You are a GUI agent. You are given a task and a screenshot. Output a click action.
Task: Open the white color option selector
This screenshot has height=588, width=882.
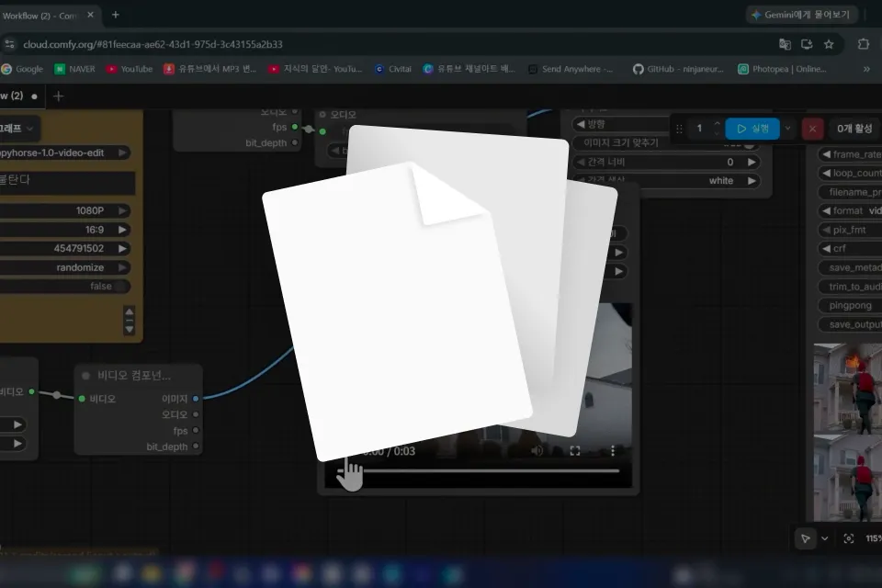(x=667, y=181)
